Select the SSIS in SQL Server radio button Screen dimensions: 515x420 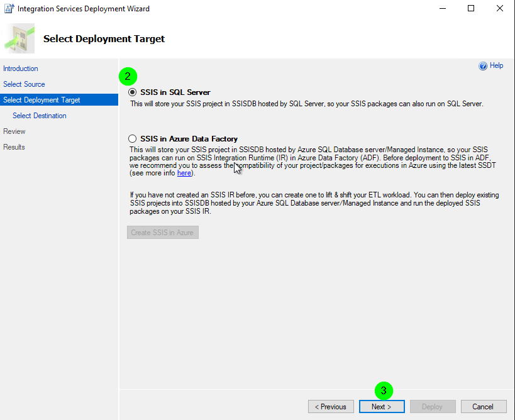pyautogui.click(x=132, y=92)
